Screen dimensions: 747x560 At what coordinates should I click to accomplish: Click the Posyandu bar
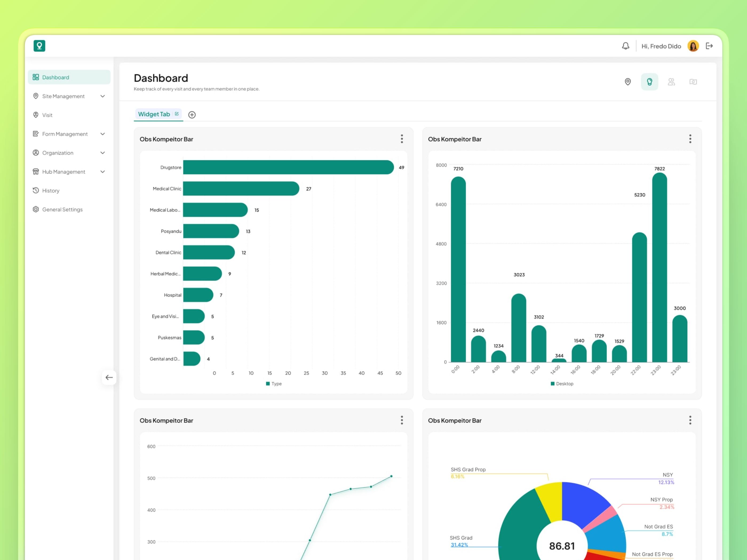tap(211, 231)
